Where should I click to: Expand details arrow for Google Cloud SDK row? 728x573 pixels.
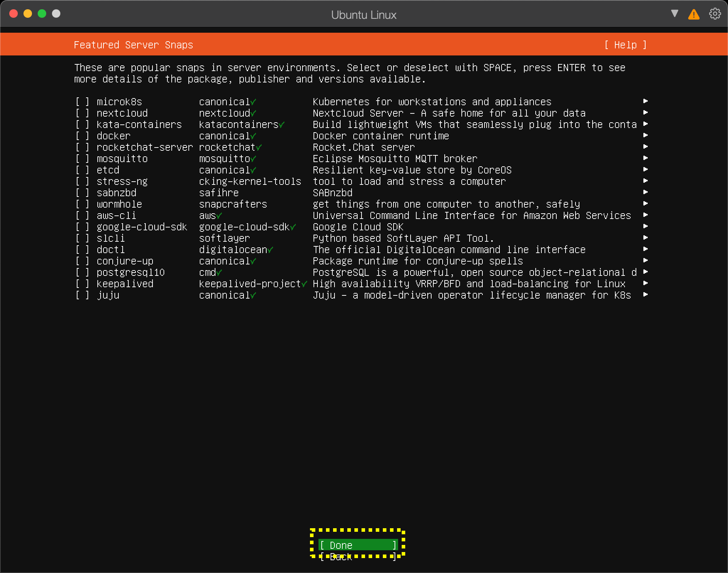(x=646, y=226)
